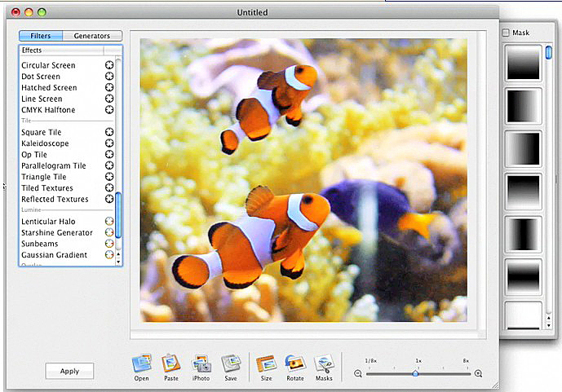
Task: Open the Size tool icon
Action: tap(266, 363)
